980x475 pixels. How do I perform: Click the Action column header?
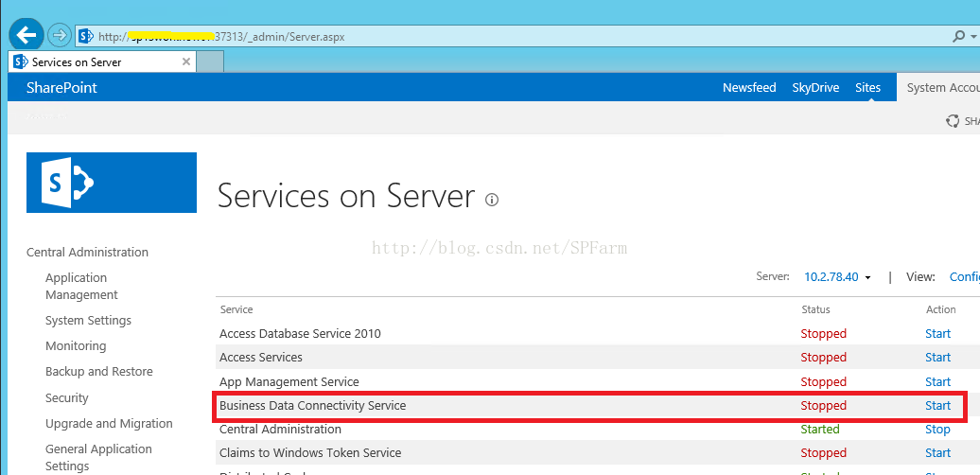click(x=940, y=309)
